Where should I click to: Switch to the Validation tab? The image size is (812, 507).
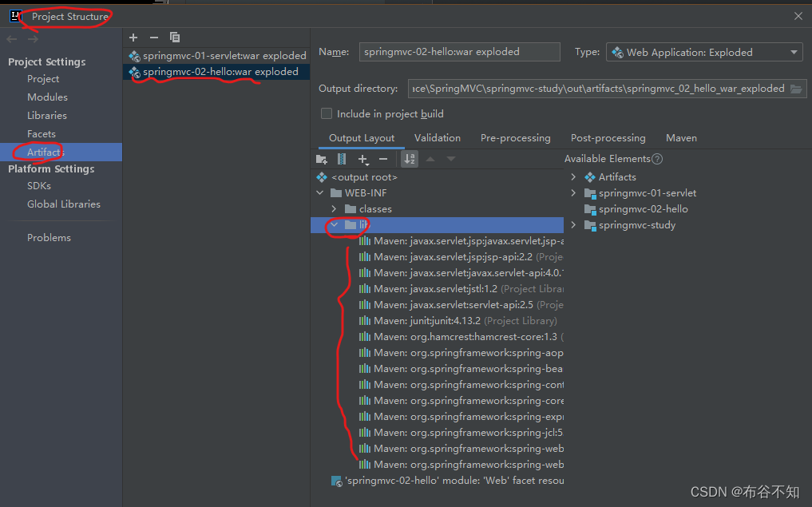tap(437, 138)
